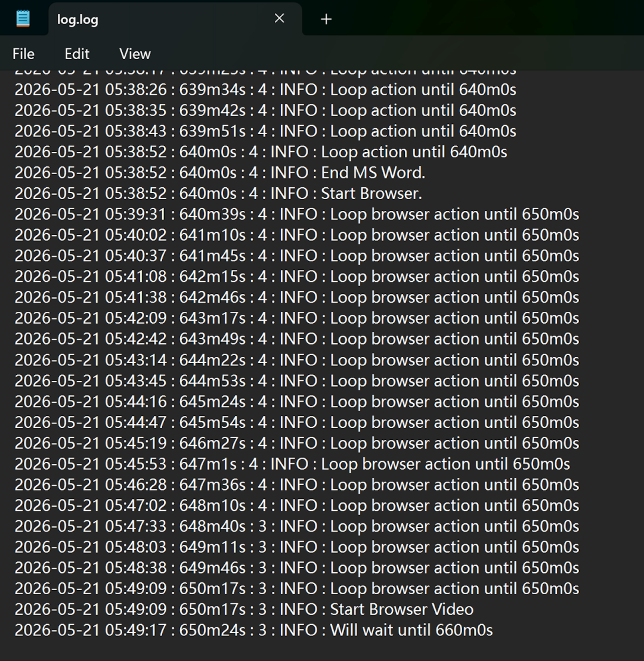Open the Edit menu
Viewport: 644px width, 661px height.
(77, 54)
